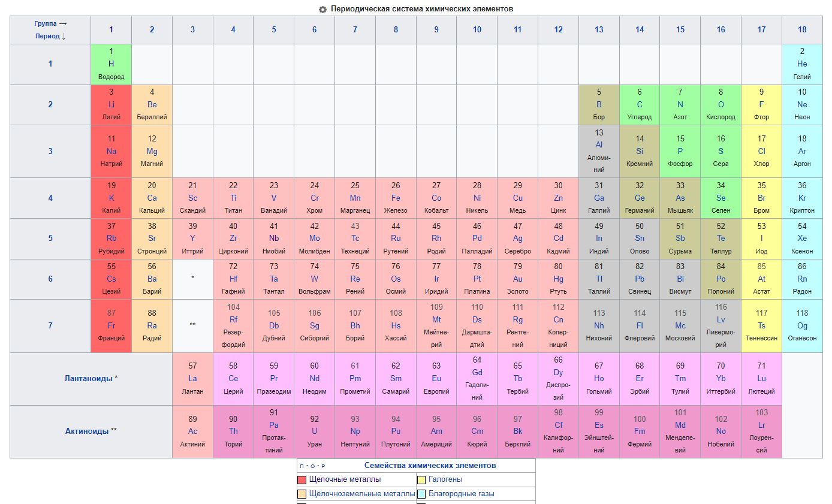Click the yellow Галогены legend swatch
832x504 pixels.
tap(421, 480)
